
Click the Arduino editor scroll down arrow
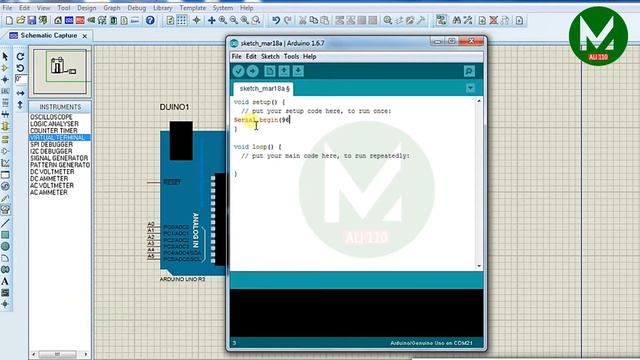(x=479, y=266)
